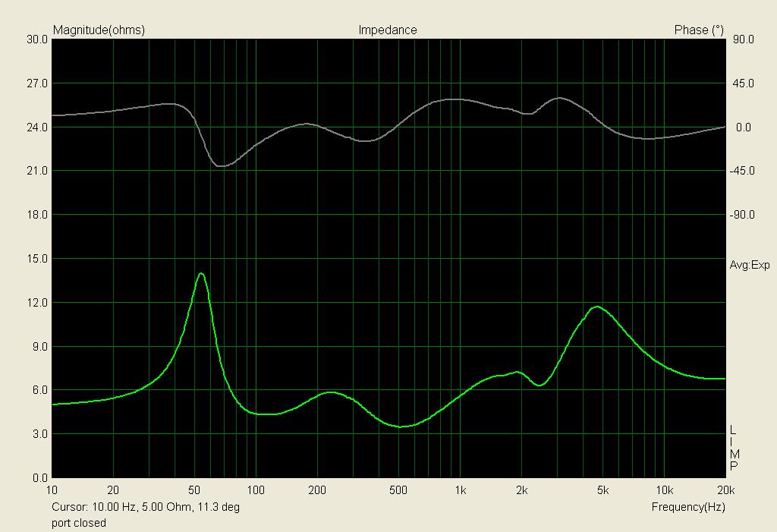Click the 9.0 magnitude scale value
The image size is (777, 532).
pos(39,347)
